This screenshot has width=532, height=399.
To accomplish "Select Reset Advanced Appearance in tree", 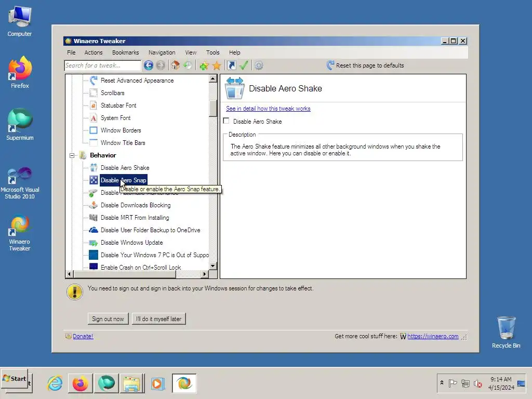I will pos(137,81).
